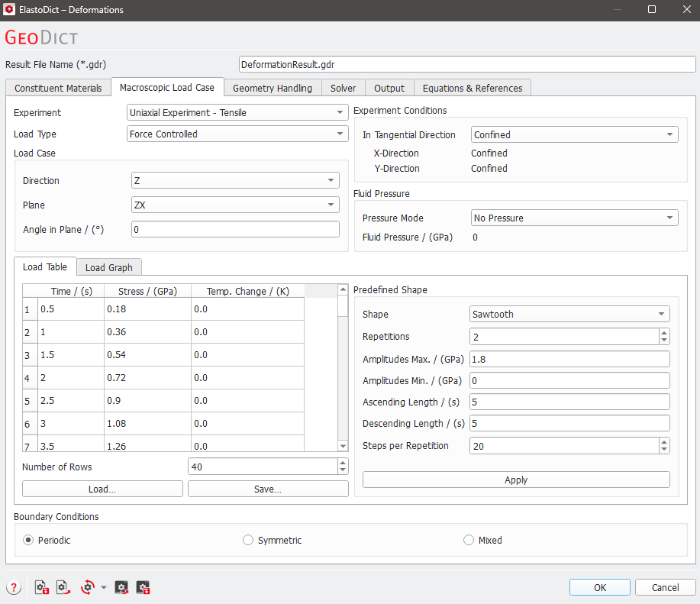700x604 pixels.
Task: Click the Cancel button
Action: point(665,587)
